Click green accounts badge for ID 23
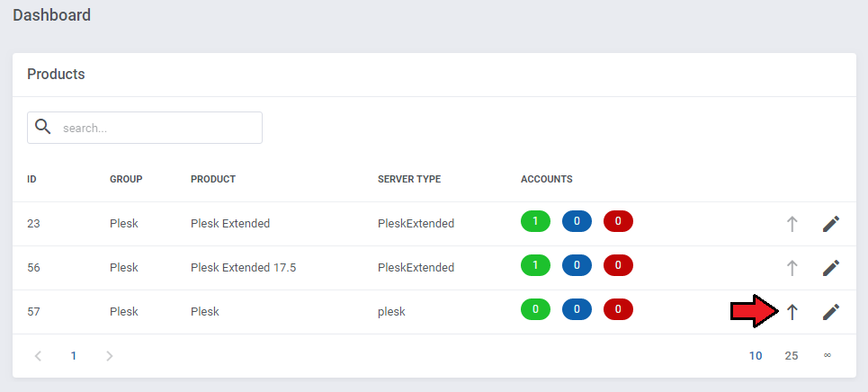868x392 pixels. pyautogui.click(x=535, y=221)
